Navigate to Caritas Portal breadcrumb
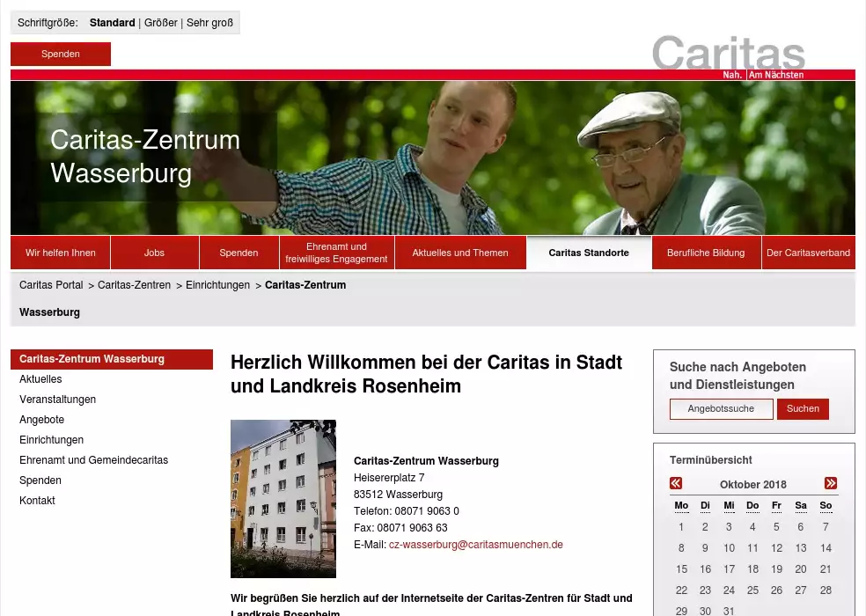Viewport: 866px width, 616px height. 51,285
